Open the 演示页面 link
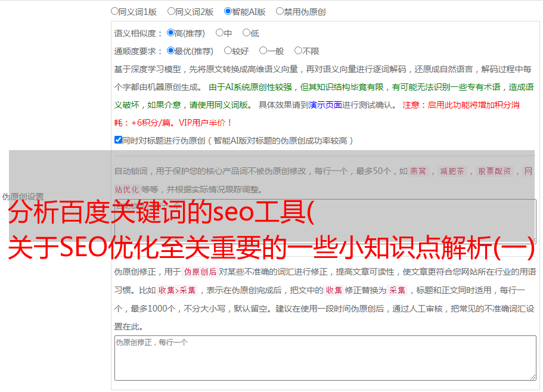Viewport: 543px width, 392px height. (x=325, y=105)
